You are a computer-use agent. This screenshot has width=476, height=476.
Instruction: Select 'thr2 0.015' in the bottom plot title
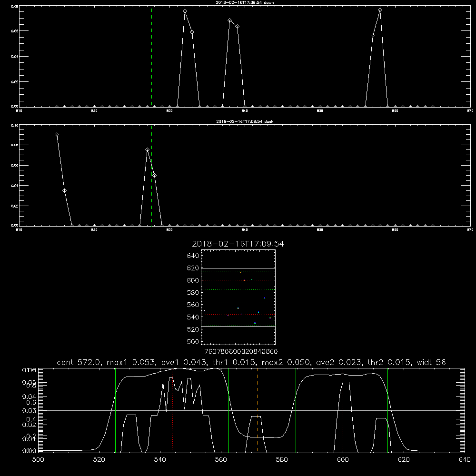tap(389, 362)
